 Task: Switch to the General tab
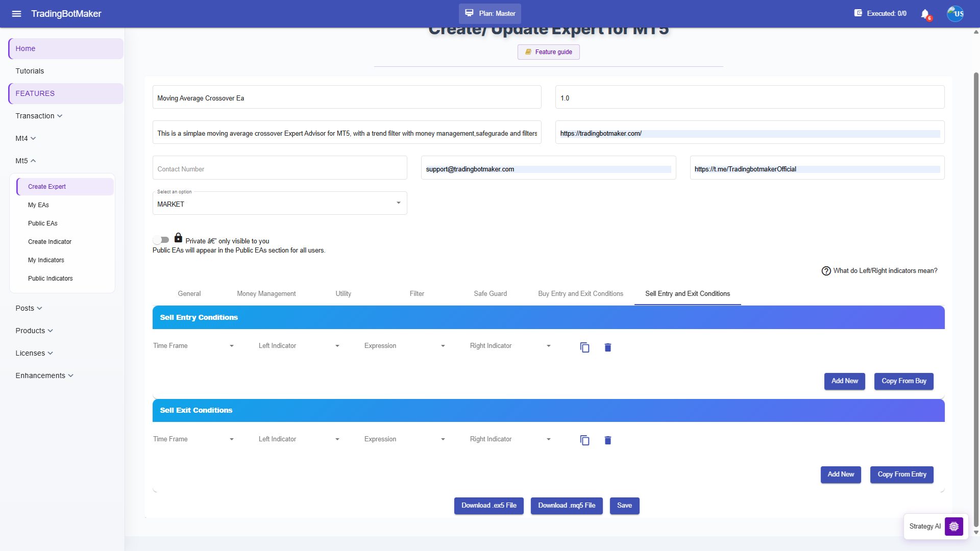pos(189,294)
